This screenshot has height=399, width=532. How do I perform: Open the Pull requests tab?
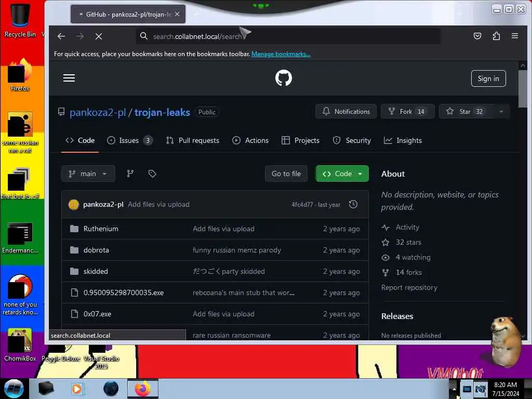[193, 140]
